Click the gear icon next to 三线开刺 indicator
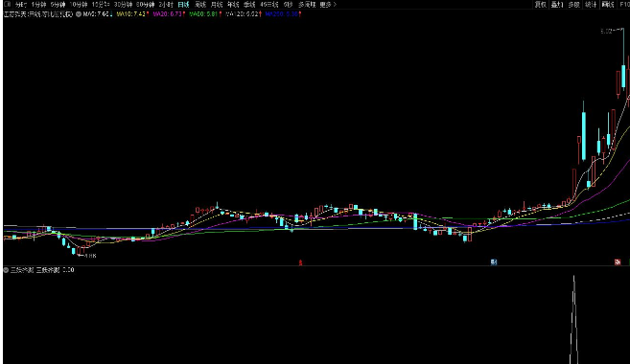Screen dimensions: 630x364 6,270
